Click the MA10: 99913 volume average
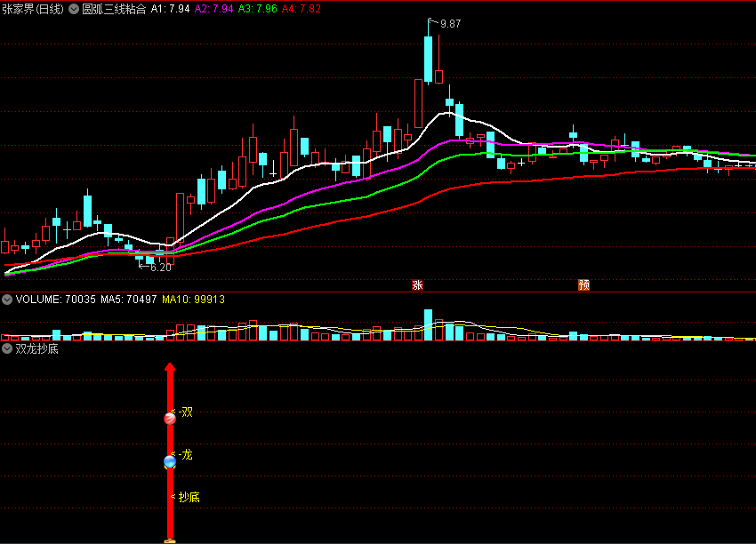 tap(193, 300)
